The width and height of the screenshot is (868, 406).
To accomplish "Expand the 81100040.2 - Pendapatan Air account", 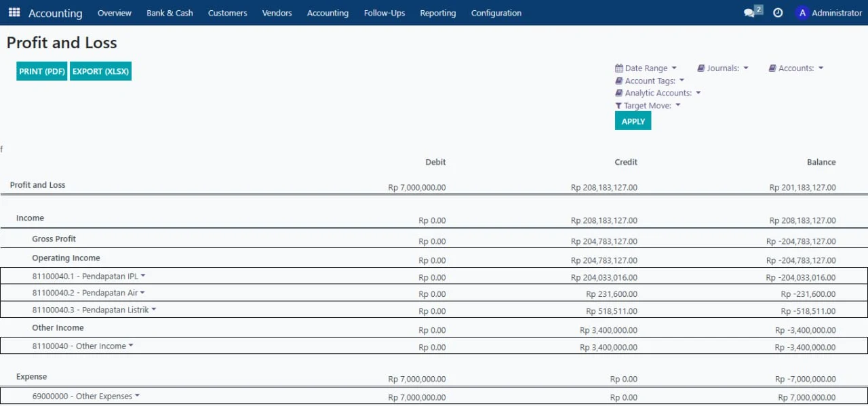I will pos(89,293).
